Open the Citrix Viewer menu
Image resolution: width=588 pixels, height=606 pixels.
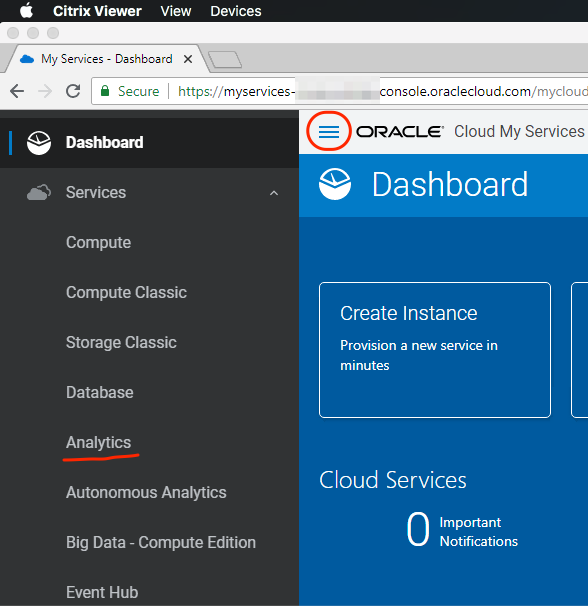tap(97, 11)
